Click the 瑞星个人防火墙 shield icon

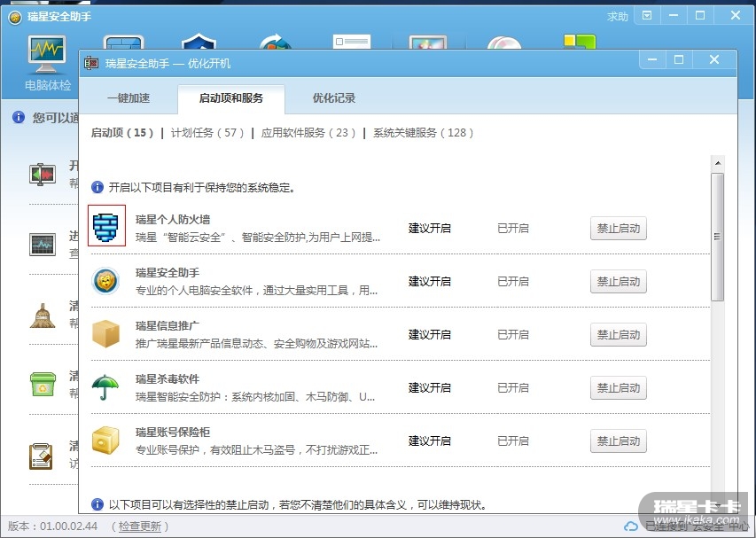tap(106, 225)
